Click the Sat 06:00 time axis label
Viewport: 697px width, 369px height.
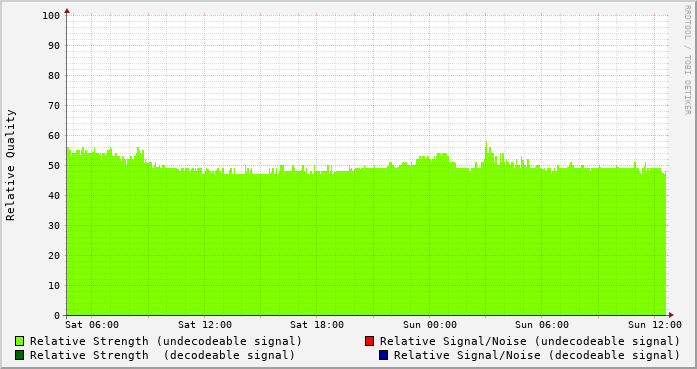92,325
